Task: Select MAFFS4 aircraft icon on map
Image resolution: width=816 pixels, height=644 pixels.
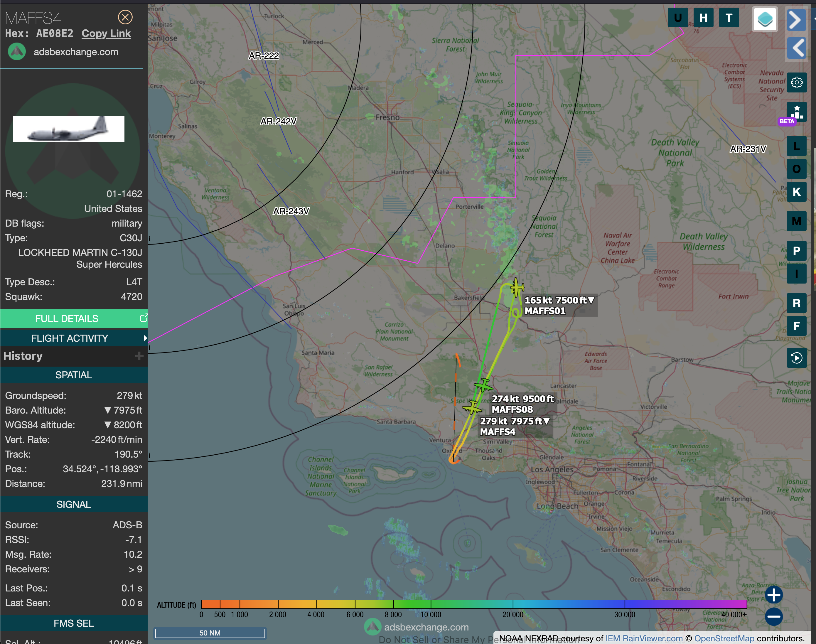Action: tap(472, 408)
